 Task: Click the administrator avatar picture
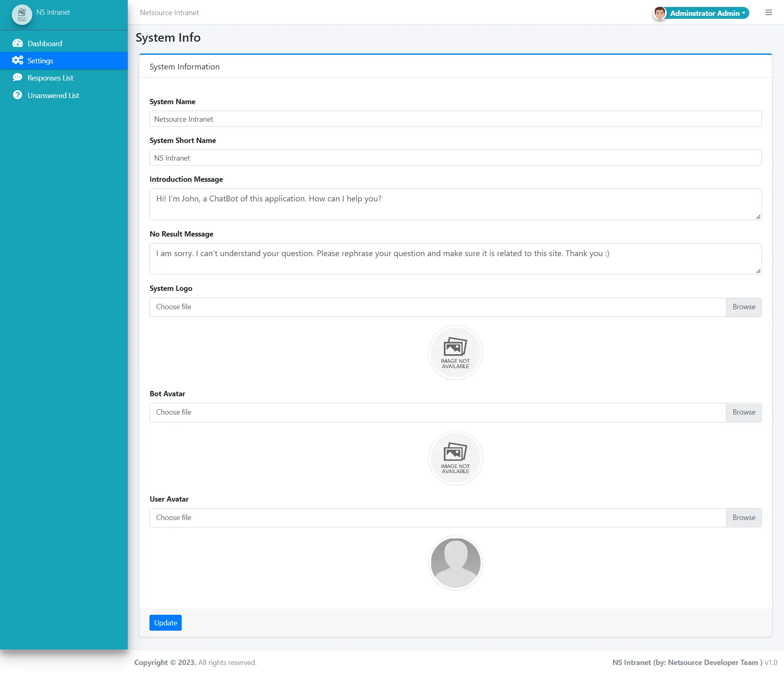[x=659, y=13]
